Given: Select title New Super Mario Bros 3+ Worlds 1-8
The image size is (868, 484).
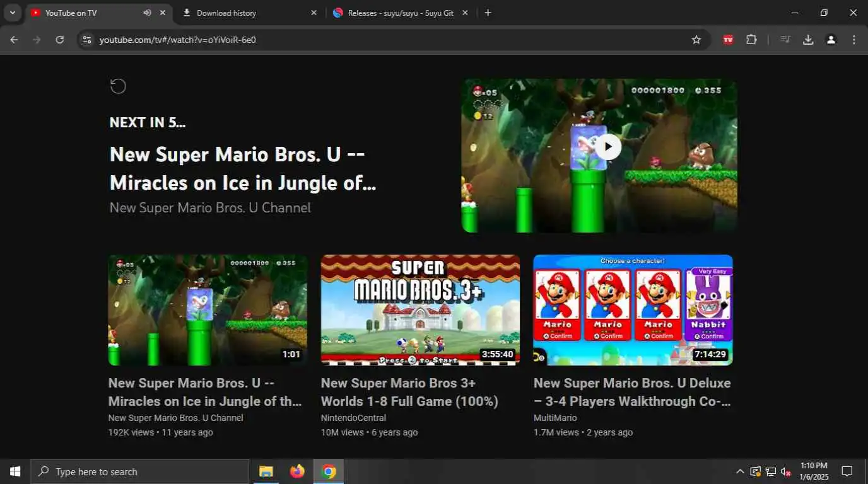Looking at the screenshot, I should point(409,392).
